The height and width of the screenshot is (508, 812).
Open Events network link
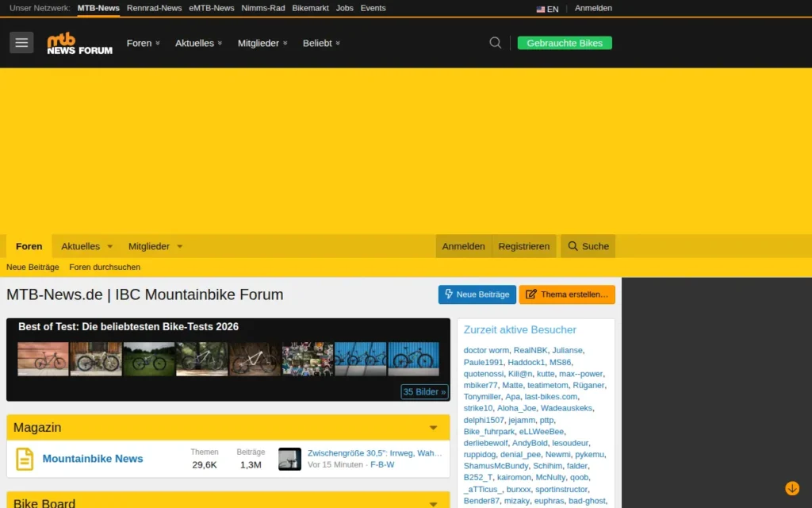373,8
